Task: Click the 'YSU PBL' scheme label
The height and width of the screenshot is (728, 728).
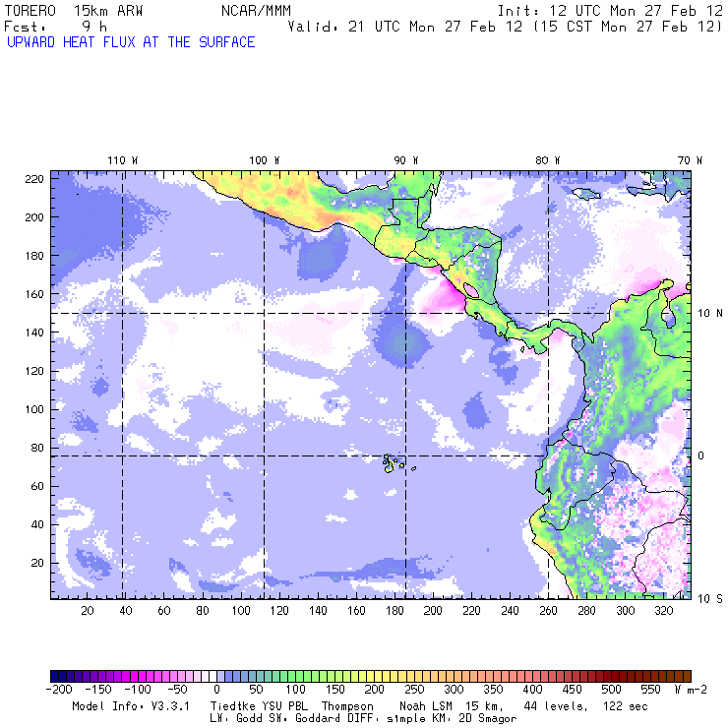Action: 285,706
